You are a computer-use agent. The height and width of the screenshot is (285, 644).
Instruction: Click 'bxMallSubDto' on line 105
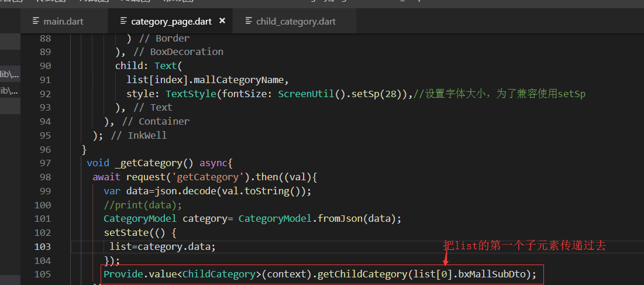coord(493,274)
